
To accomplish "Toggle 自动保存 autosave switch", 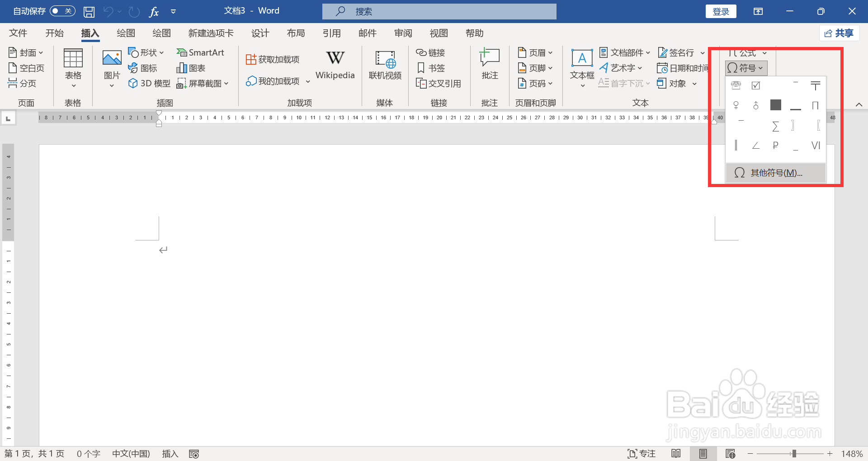I will 62,11.
